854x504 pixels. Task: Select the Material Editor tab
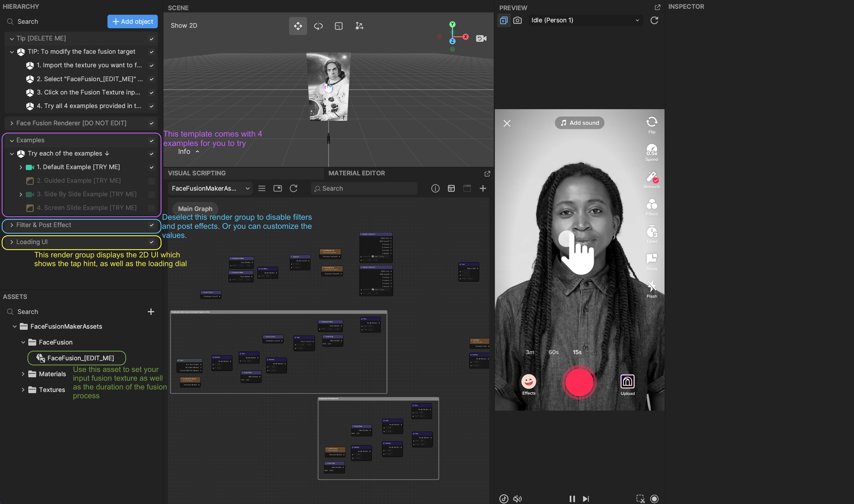(356, 173)
